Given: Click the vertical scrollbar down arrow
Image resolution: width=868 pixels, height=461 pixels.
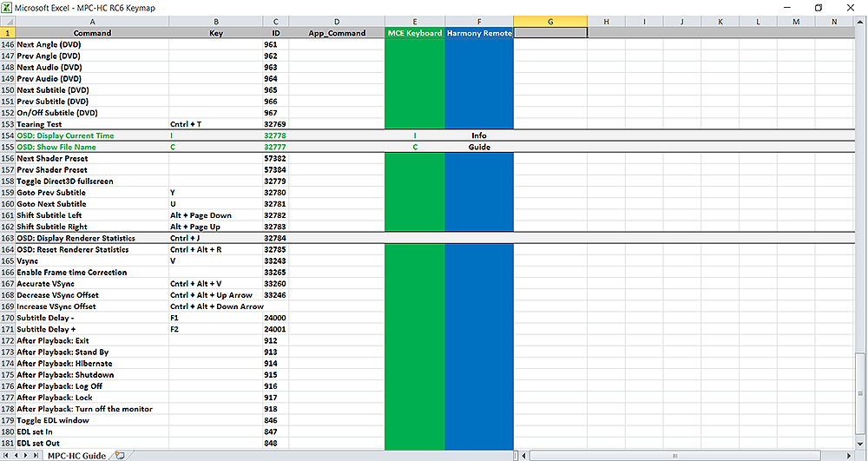Looking at the screenshot, I should [861, 445].
